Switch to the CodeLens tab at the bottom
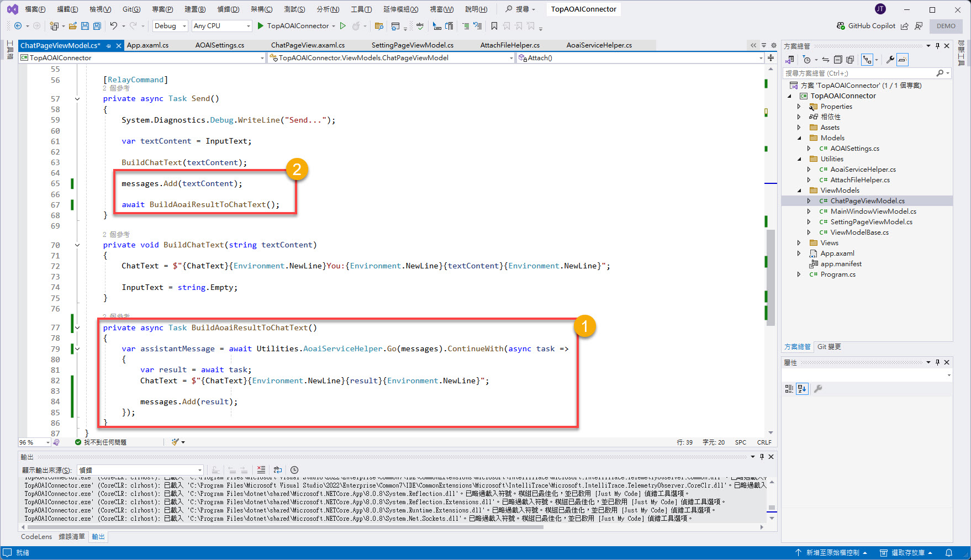The width and height of the screenshot is (971, 560). click(x=36, y=537)
